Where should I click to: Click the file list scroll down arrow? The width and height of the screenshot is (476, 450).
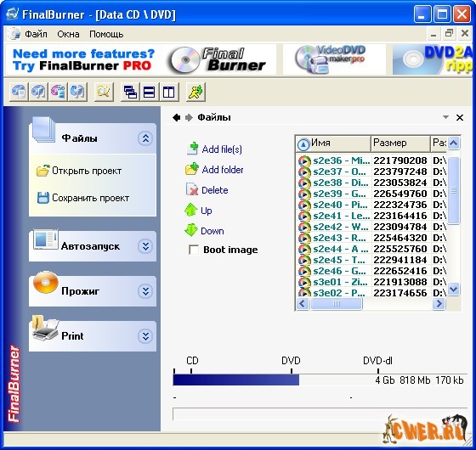point(454,289)
